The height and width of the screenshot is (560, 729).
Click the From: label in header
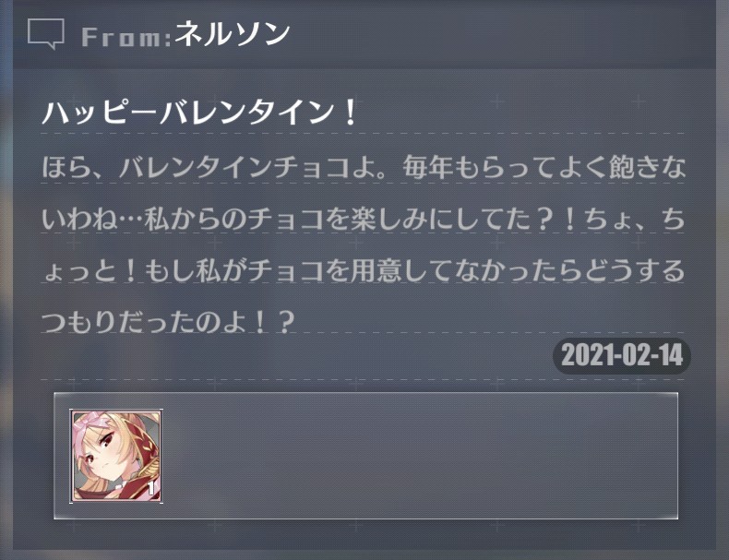click(x=126, y=37)
